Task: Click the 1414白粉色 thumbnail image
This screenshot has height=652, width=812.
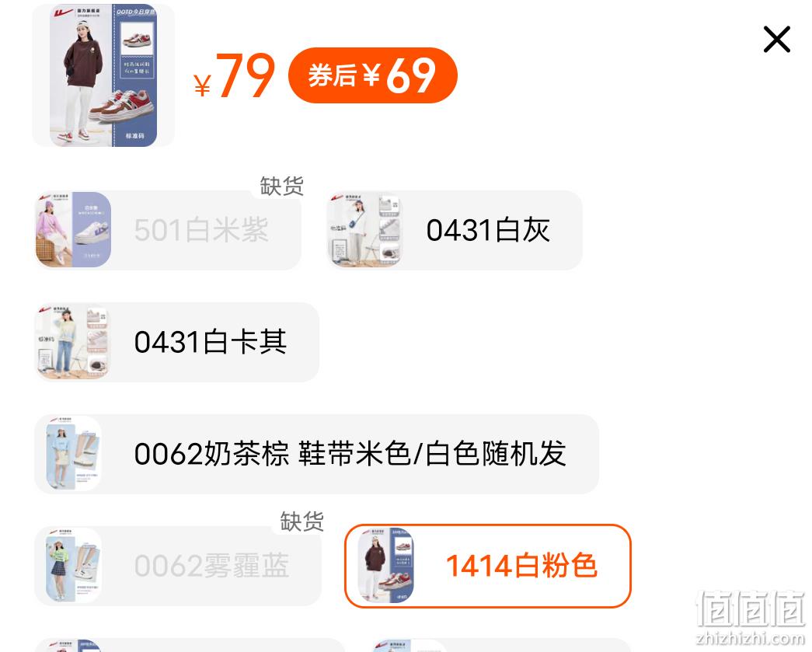Action: [385, 566]
